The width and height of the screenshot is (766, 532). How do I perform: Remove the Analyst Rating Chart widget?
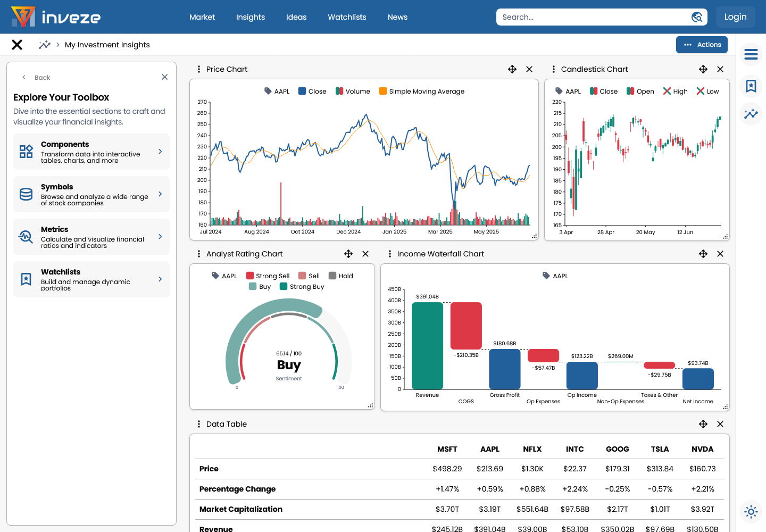[365, 254]
